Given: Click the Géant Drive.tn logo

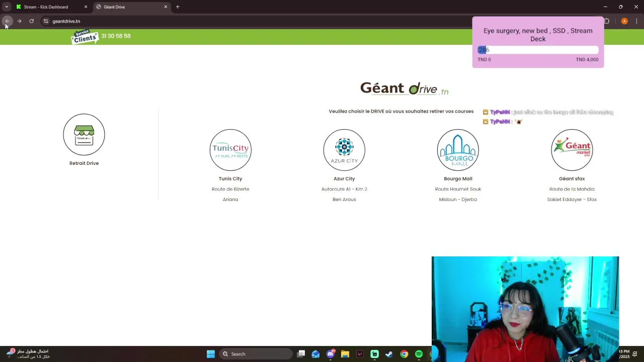Looking at the screenshot, I should tap(404, 88).
